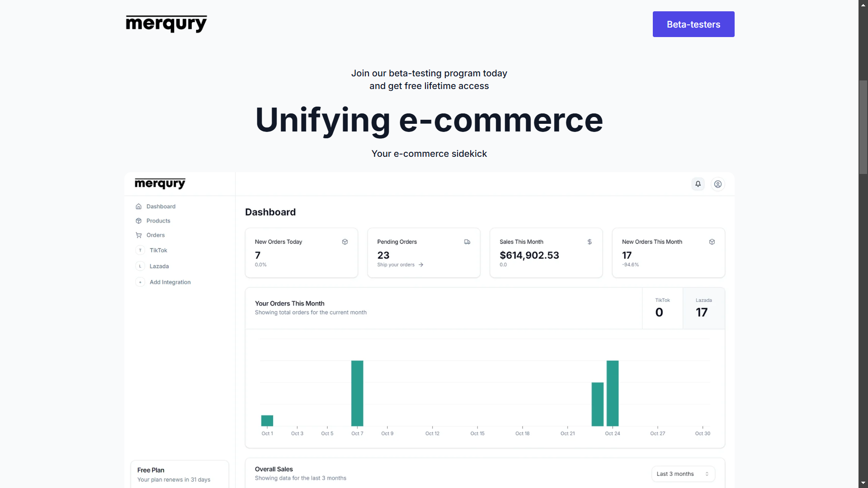The width and height of the screenshot is (868, 488).
Task: Select the Dashboard home icon in sidebar
Action: [138, 206]
